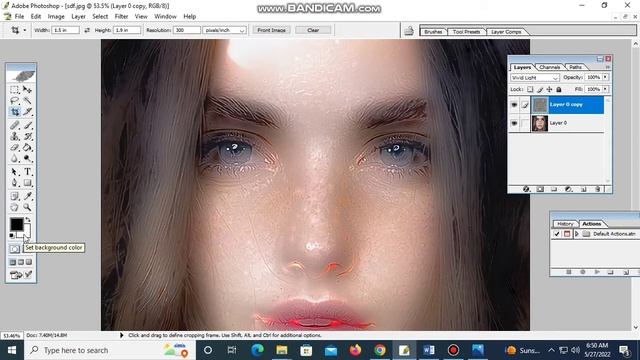Open Brushes palette tab
This screenshot has width=640, height=360.
[433, 32]
